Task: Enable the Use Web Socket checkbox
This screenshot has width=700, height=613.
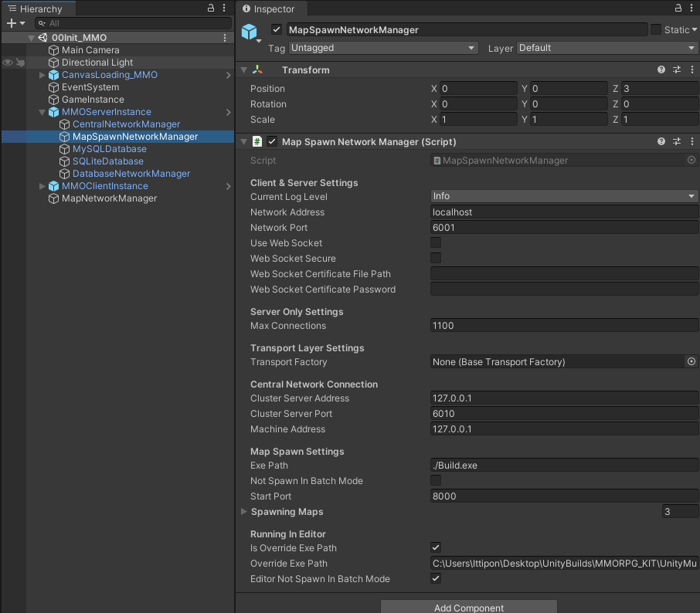Action: (436, 242)
